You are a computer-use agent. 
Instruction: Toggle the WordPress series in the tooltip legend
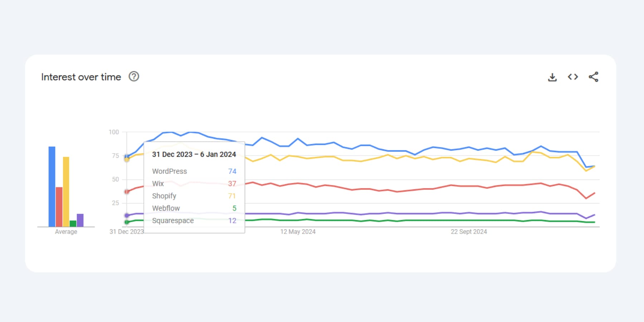(169, 171)
